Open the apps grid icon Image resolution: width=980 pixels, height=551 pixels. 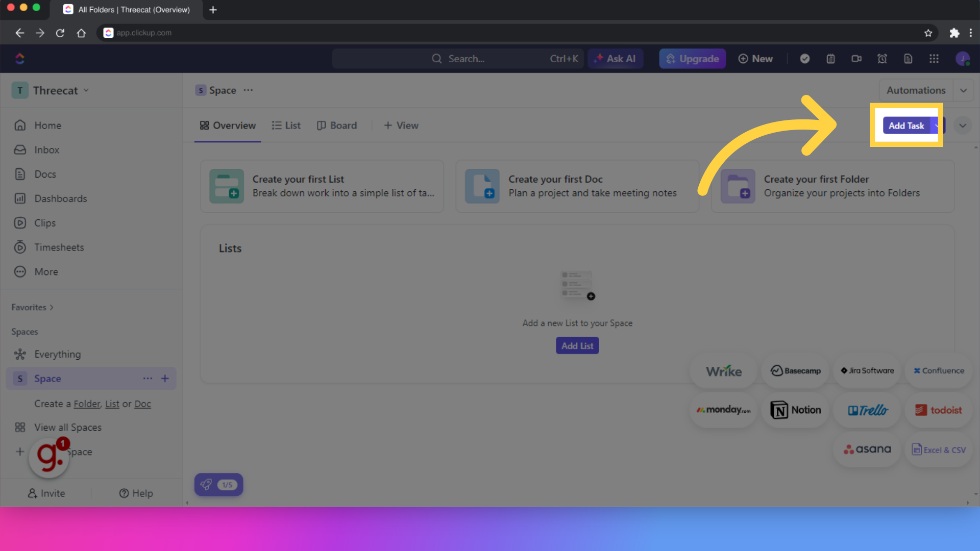click(934, 59)
